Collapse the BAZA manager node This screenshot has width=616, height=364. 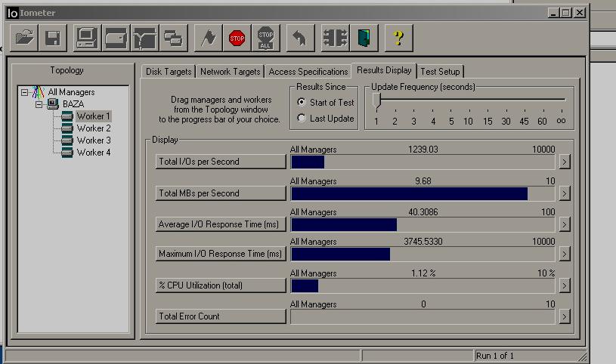[36, 104]
